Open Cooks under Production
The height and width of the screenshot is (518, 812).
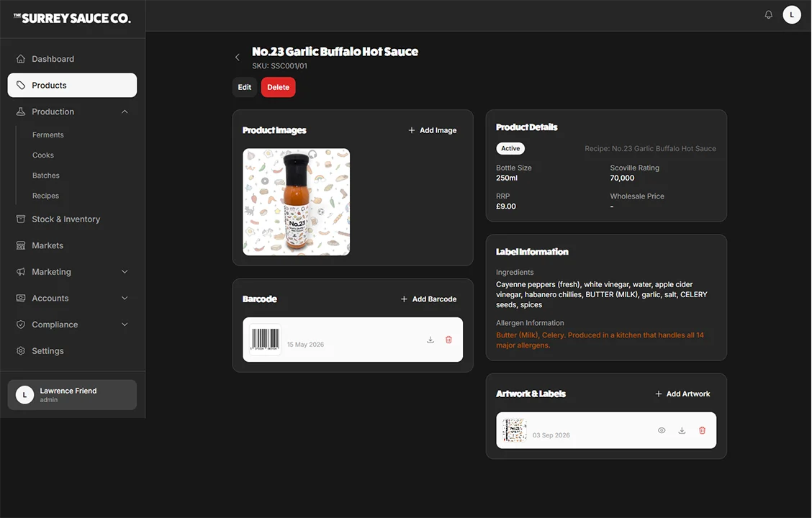point(43,155)
